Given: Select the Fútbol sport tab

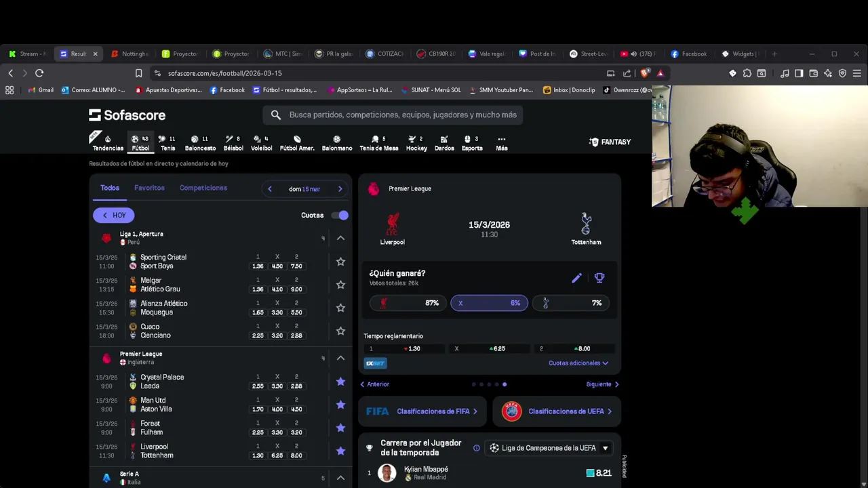Looking at the screenshot, I should pos(140,143).
